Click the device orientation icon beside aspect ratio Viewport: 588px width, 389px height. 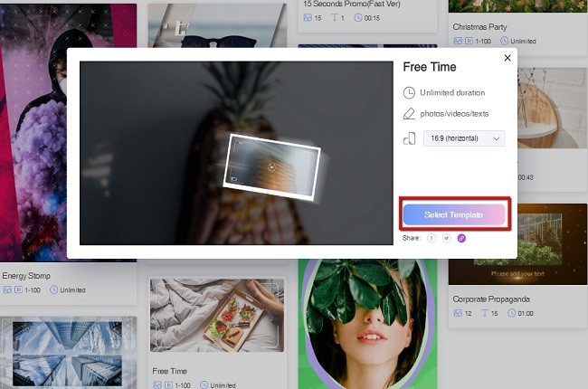tap(410, 138)
